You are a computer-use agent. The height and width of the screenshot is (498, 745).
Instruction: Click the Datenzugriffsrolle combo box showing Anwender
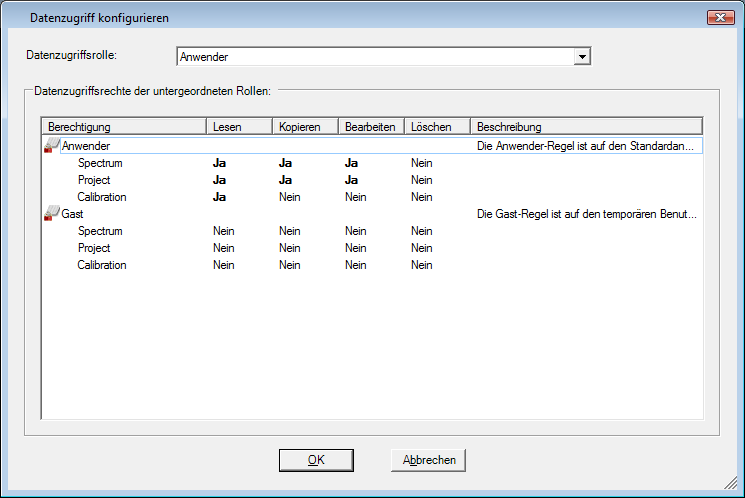(x=375, y=57)
